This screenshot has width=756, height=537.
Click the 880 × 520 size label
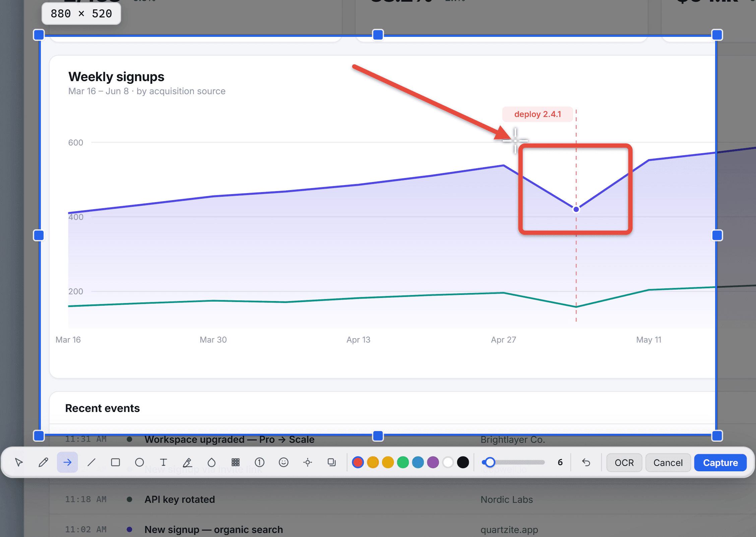pyautogui.click(x=81, y=14)
